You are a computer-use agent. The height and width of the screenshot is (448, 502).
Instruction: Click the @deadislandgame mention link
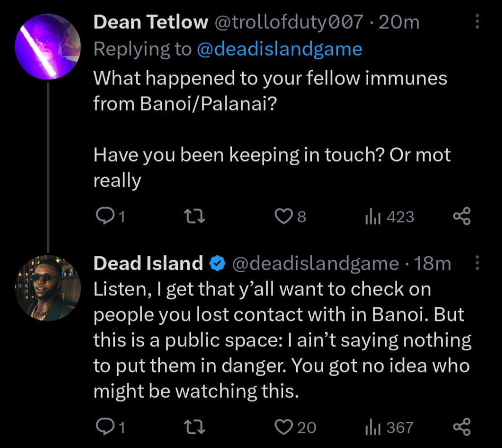279,50
